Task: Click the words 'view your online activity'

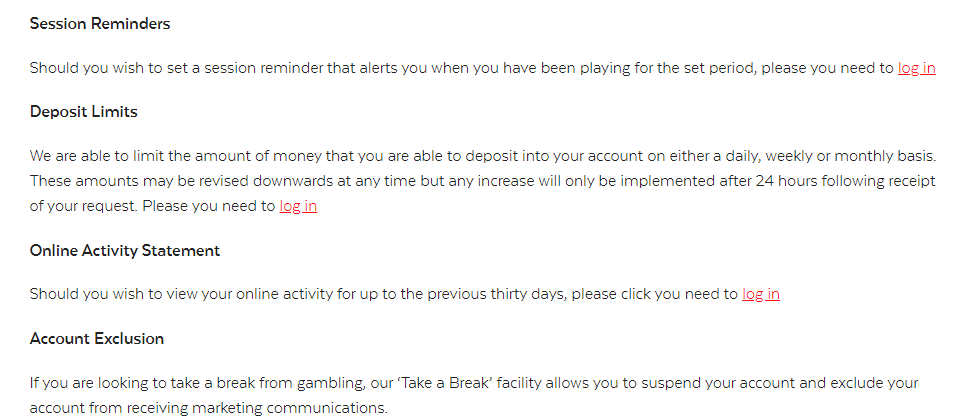Action: [x=245, y=294]
